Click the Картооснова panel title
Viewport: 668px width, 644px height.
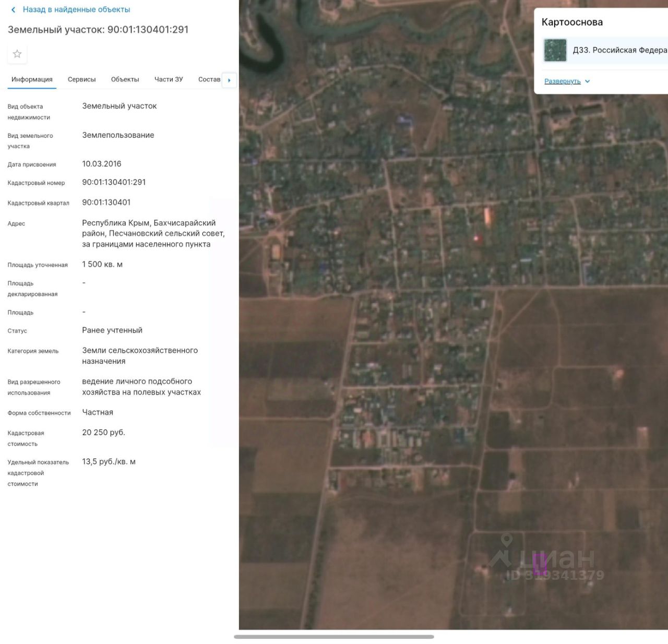572,22
